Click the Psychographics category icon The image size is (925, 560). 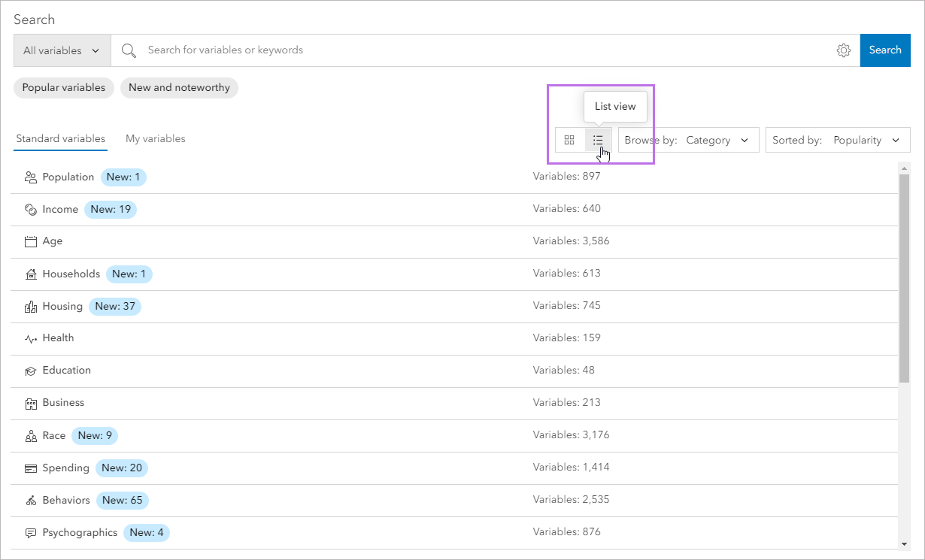pos(30,532)
